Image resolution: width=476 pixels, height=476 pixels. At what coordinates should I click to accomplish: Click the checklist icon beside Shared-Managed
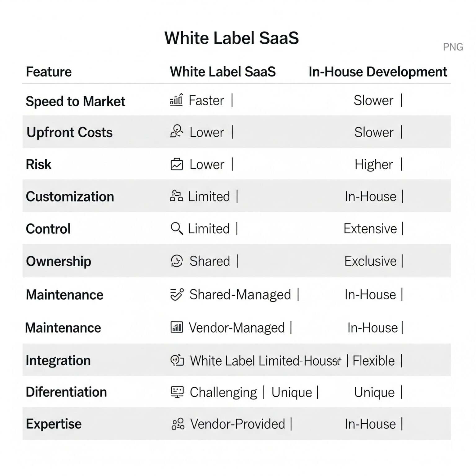pos(177,294)
